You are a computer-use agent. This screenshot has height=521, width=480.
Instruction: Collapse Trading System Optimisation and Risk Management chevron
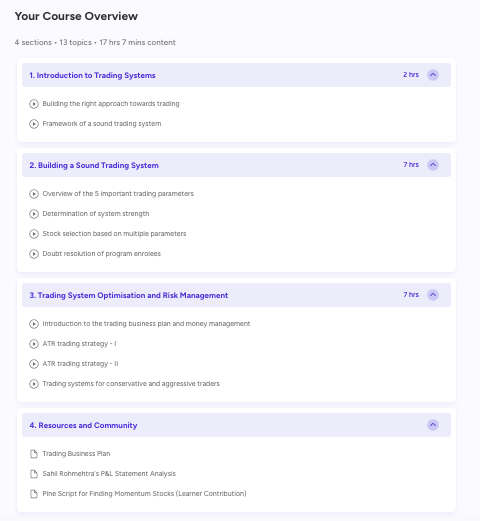(433, 295)
